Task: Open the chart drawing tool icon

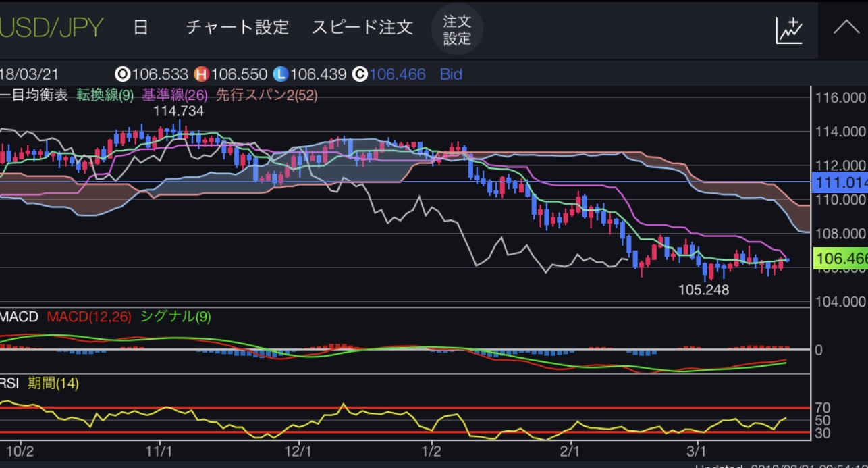Action: pos(788,28)
